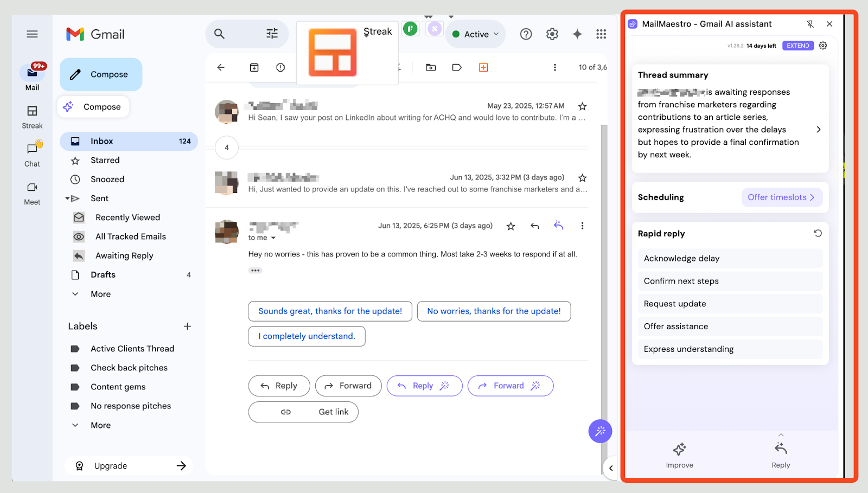Collapse the side panel arrow
The height and width of the screenshot is (493, 868).
[x=611, y=468]
